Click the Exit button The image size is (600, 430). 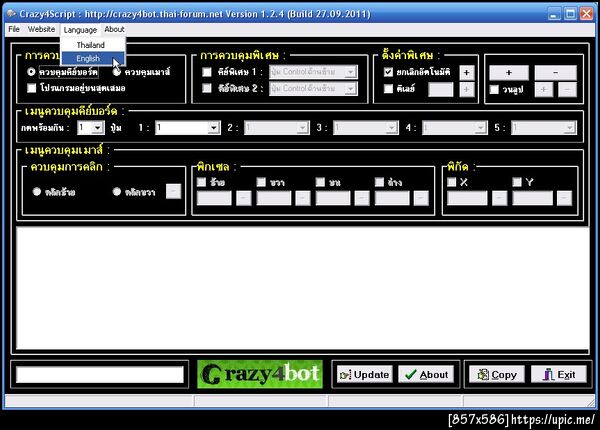(559, 375)
